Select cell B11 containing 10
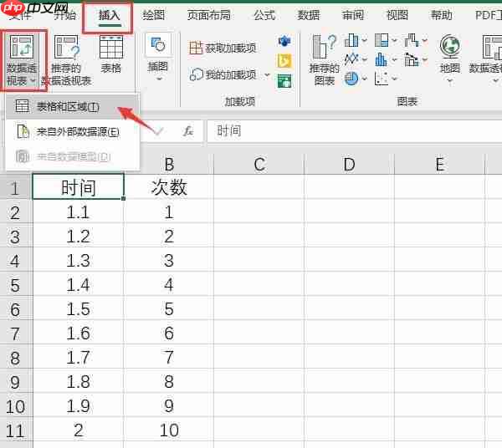The height and width of the screenshot is (448, 502). coord(169,430)
